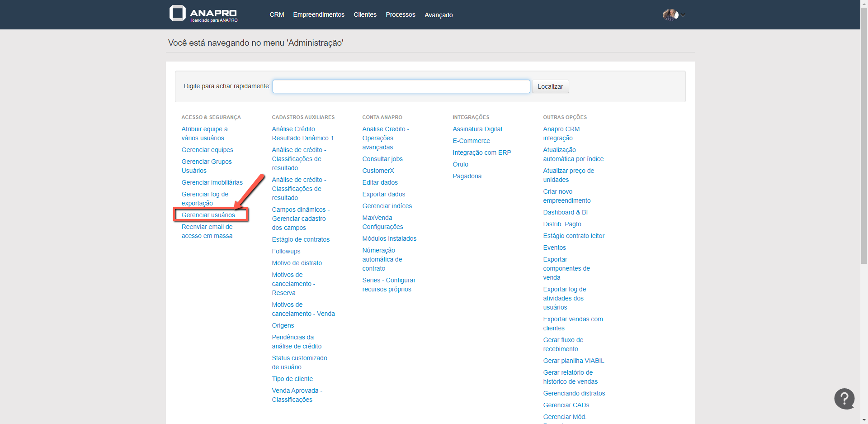Click the Localizar button

click(x=550, y=86)
